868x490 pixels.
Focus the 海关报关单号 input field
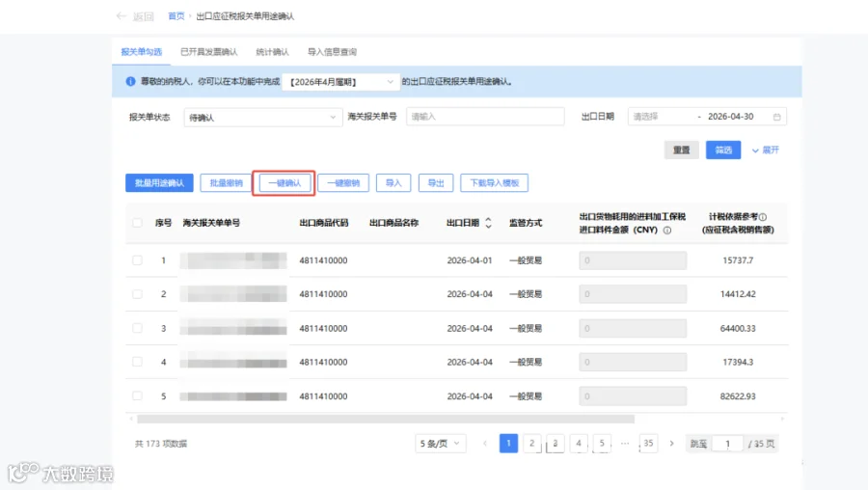point(485,117)
